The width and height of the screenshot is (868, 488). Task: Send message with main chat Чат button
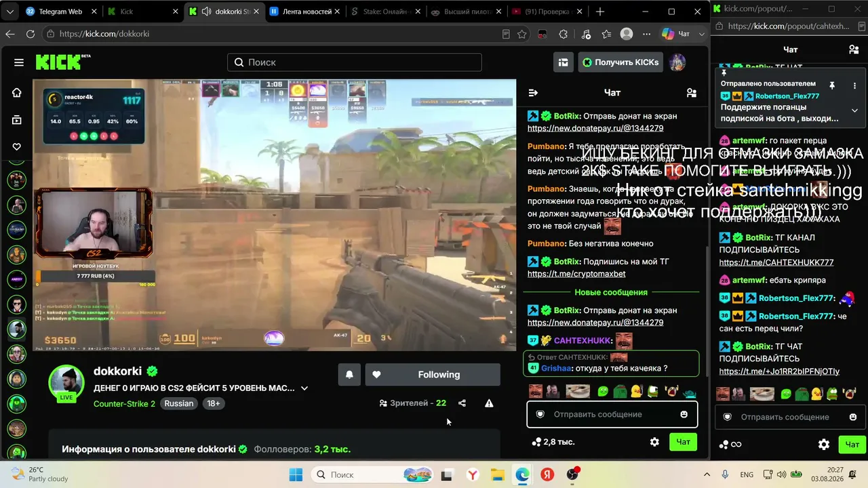click(684, 442)
